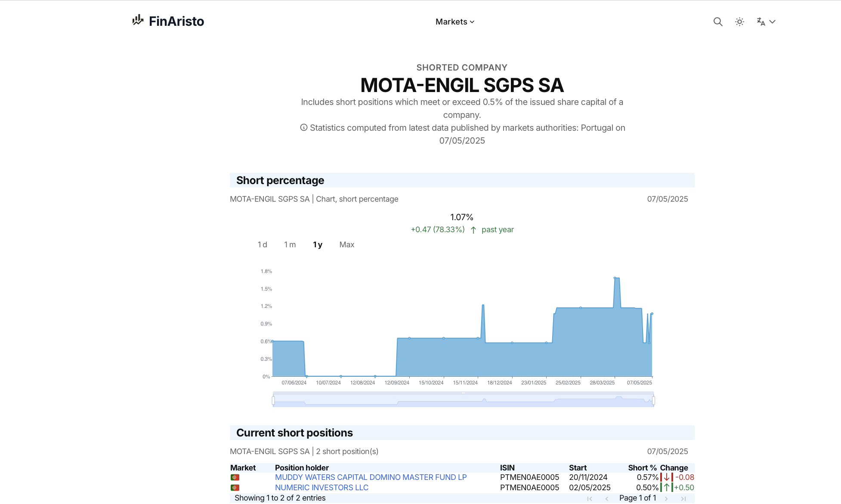
Task: Select the 1 m chart range
Action: point(290,245)
